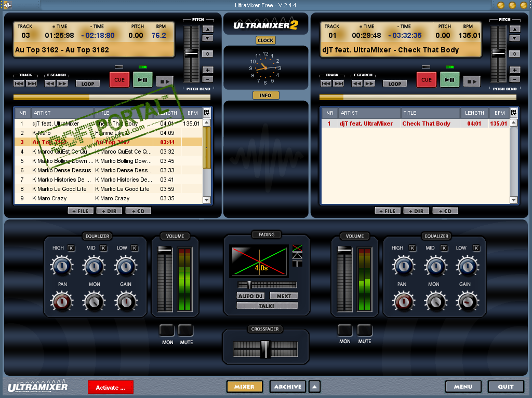Click left deck pitch bend minus
The image size is (532, 398).
(208, 79)
